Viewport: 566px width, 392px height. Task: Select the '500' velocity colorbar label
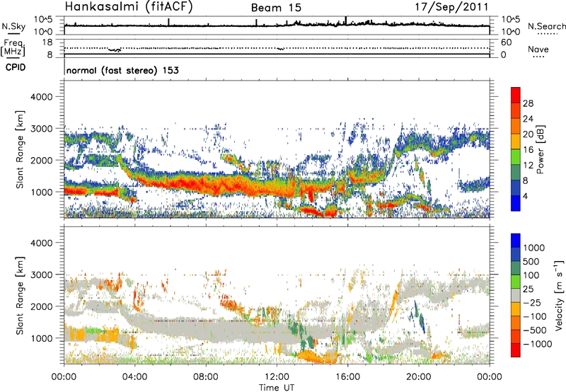pos(531,261)
